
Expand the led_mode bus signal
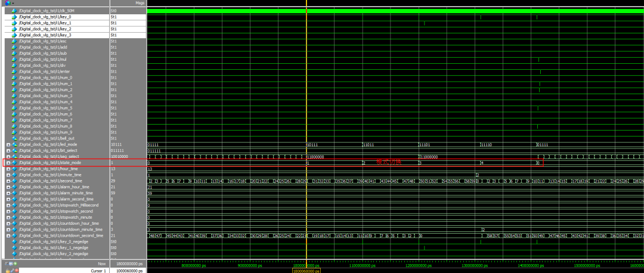8,144
